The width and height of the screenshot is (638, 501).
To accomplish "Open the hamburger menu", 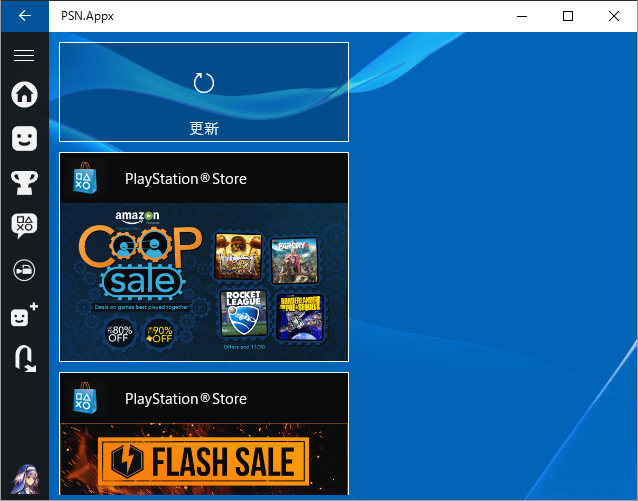I will click(24, 55).
